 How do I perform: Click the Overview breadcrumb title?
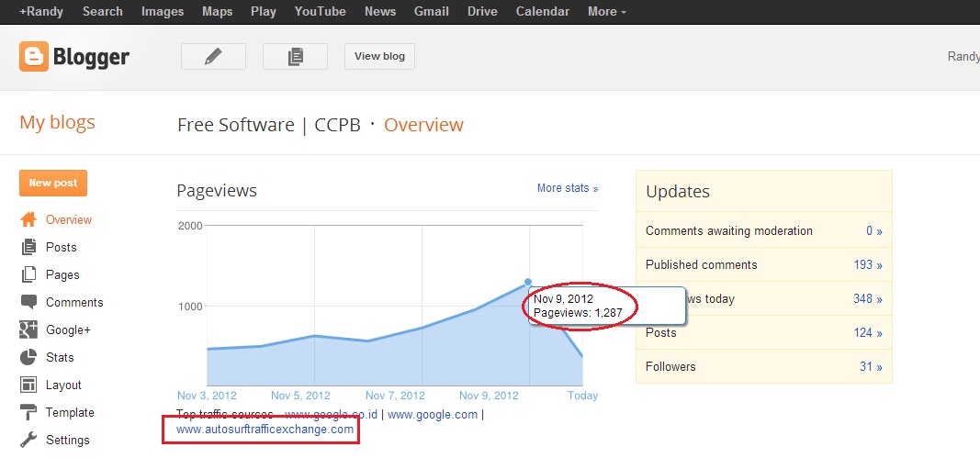coord(423,125)
